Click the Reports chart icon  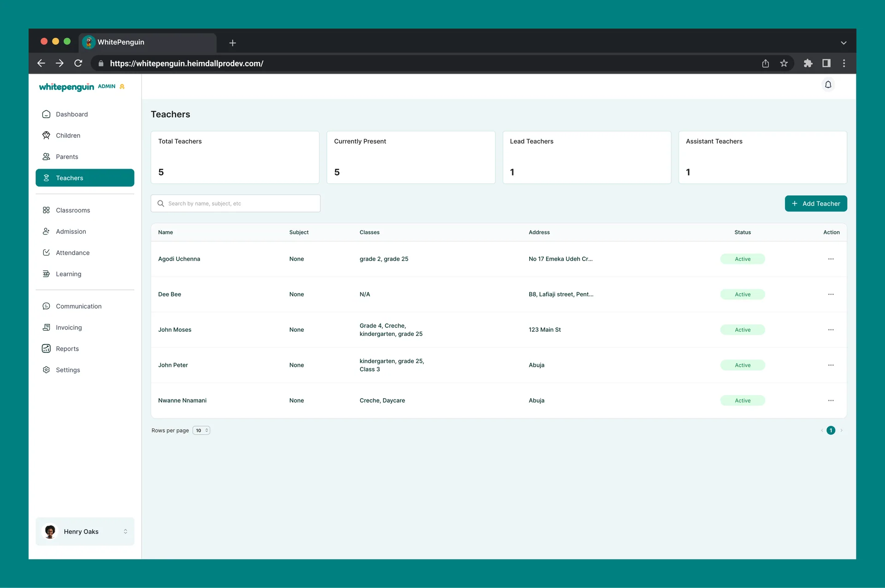click(x=46, y=348)
